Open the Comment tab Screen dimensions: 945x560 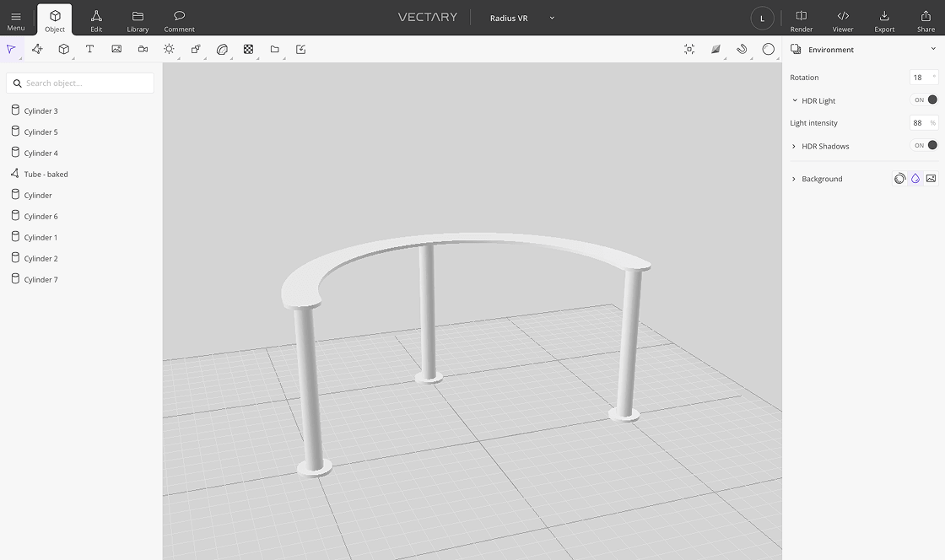[179, 20]
